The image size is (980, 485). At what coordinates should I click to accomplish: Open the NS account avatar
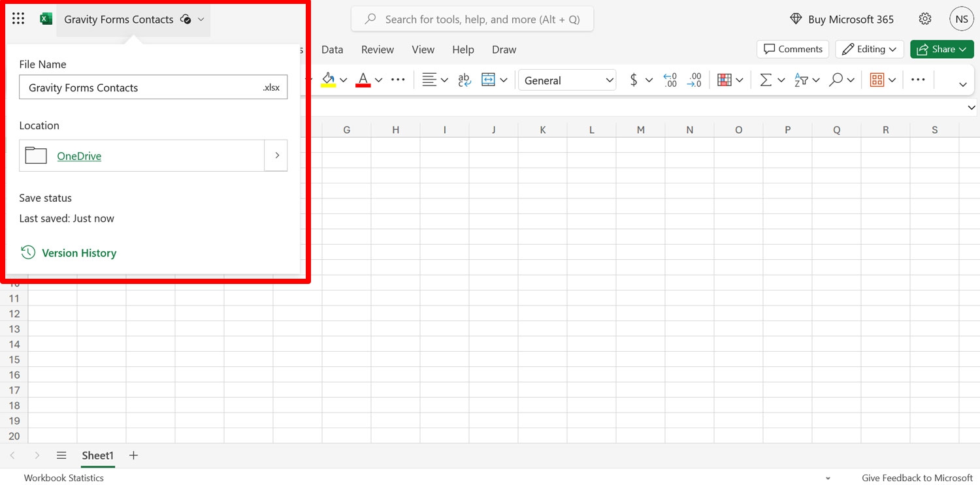(x=962, y=19)
